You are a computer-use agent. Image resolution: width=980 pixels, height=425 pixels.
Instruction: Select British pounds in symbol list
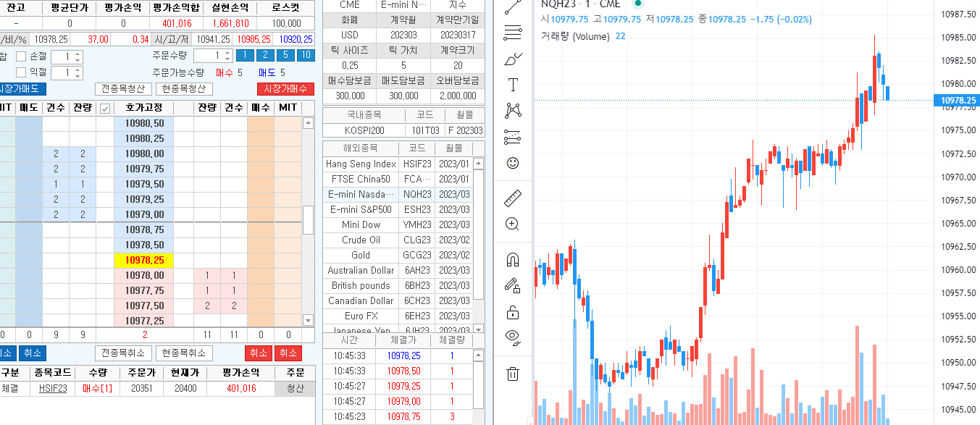coord(361,285)
